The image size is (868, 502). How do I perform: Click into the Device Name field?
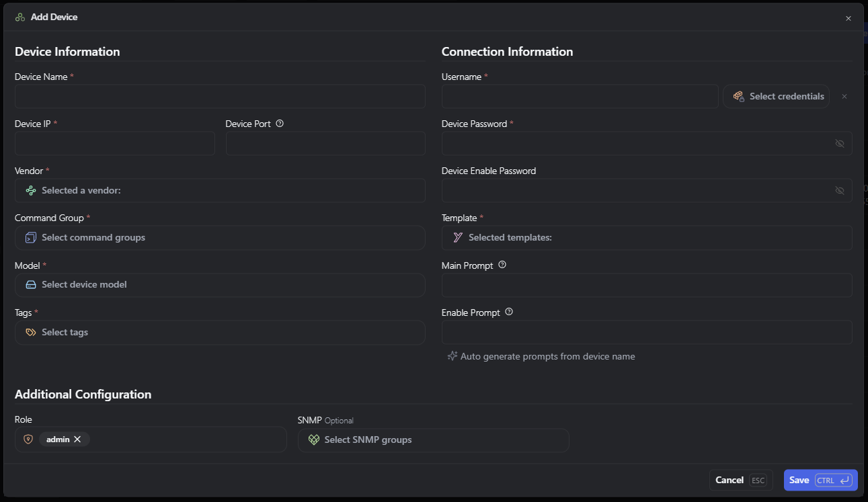pyautogui.click(x=220, y=96)
